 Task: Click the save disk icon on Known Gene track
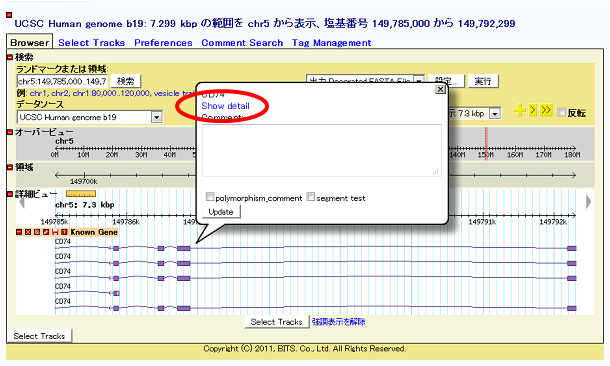tap(55, 232)
